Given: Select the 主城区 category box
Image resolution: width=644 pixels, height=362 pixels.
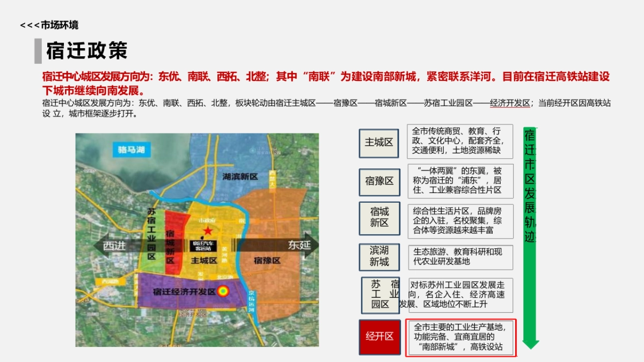Looking at the screenshot, I should click(378, 143).
